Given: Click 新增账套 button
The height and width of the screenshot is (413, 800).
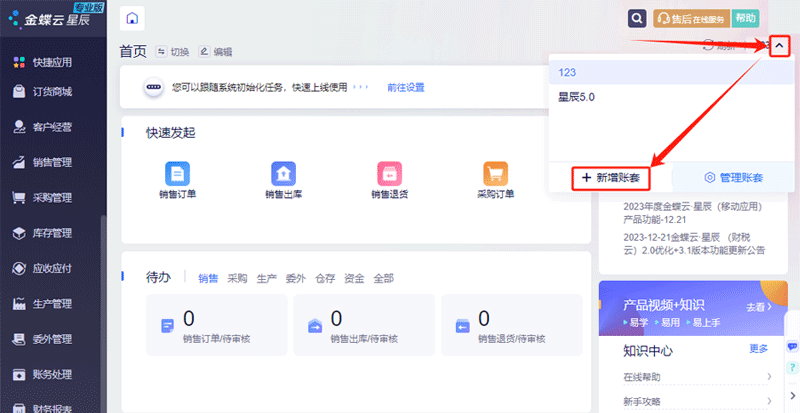Looking at the screenshot, I should 611,178.
